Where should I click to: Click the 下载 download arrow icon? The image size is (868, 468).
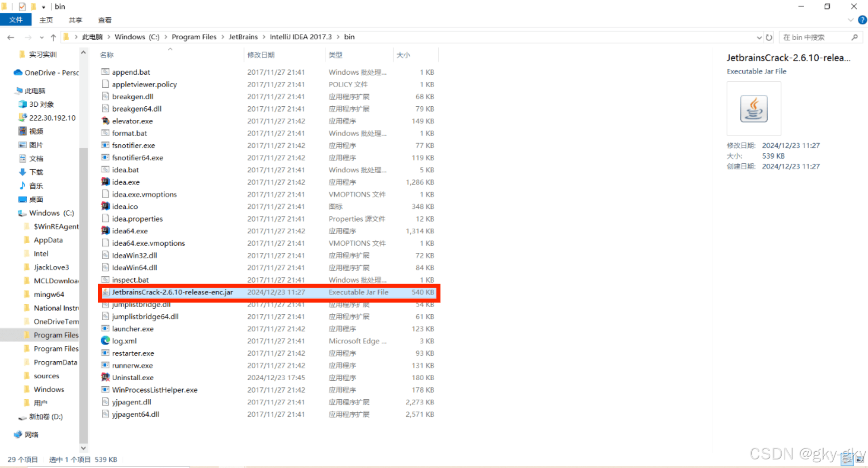click(23, 172)
